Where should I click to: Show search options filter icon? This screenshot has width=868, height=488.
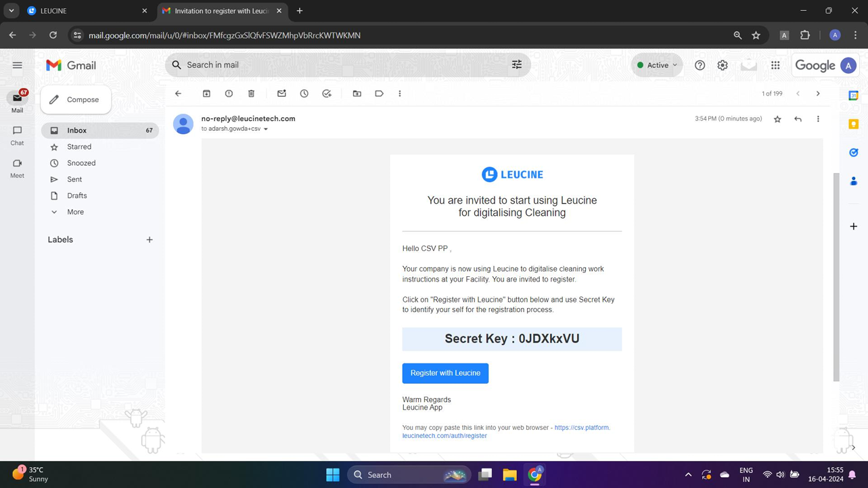517,65
